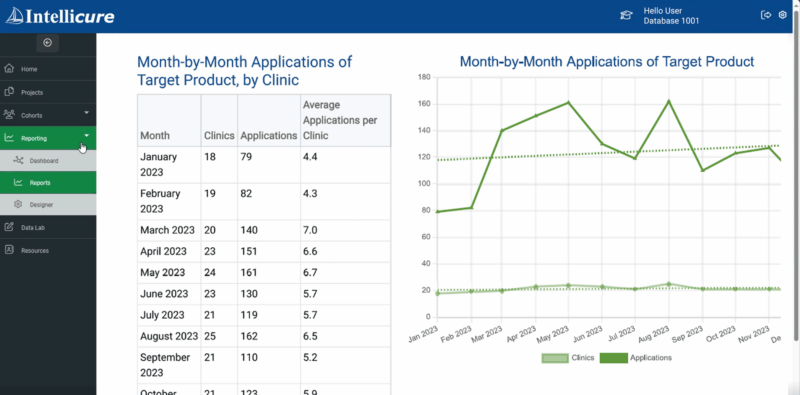Image resolution: width=800 pixels, height=395 pixels.
Task: Select the Designer submenu item
Action: (x=48, y=205)
